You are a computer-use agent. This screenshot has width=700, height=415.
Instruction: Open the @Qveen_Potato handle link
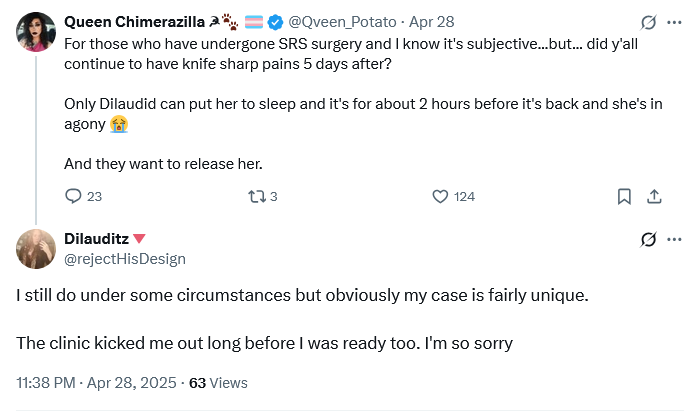(x=342, y=22)
